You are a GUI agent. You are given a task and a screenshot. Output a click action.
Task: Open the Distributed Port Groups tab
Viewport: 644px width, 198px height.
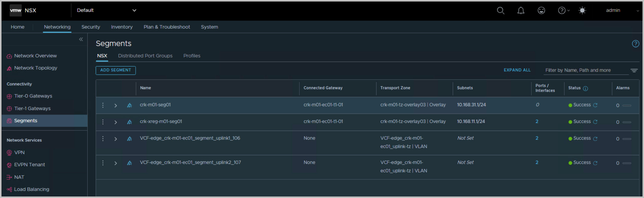pos(145,56)
